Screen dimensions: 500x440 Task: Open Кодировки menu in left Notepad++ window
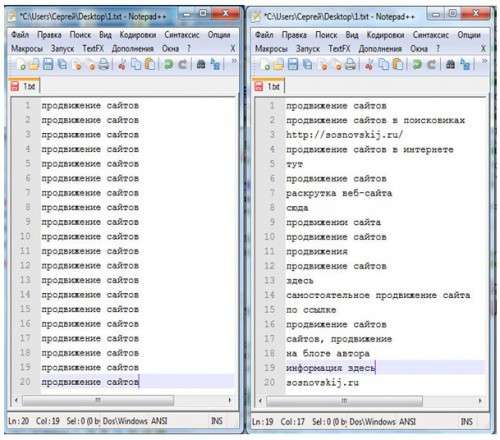tap(138, 35)
